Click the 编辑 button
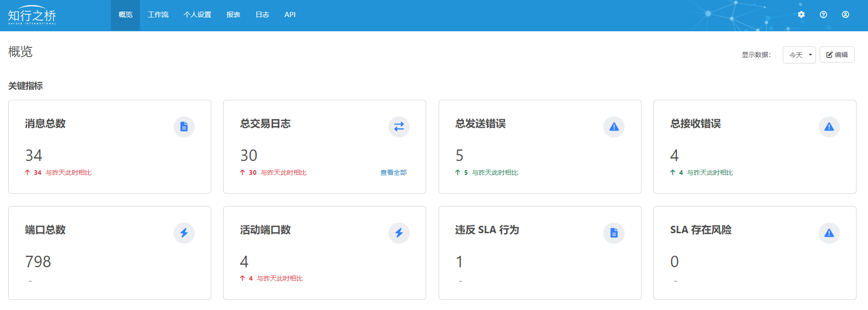The width and height of the screenshot is (868, 310). (837, 55)
